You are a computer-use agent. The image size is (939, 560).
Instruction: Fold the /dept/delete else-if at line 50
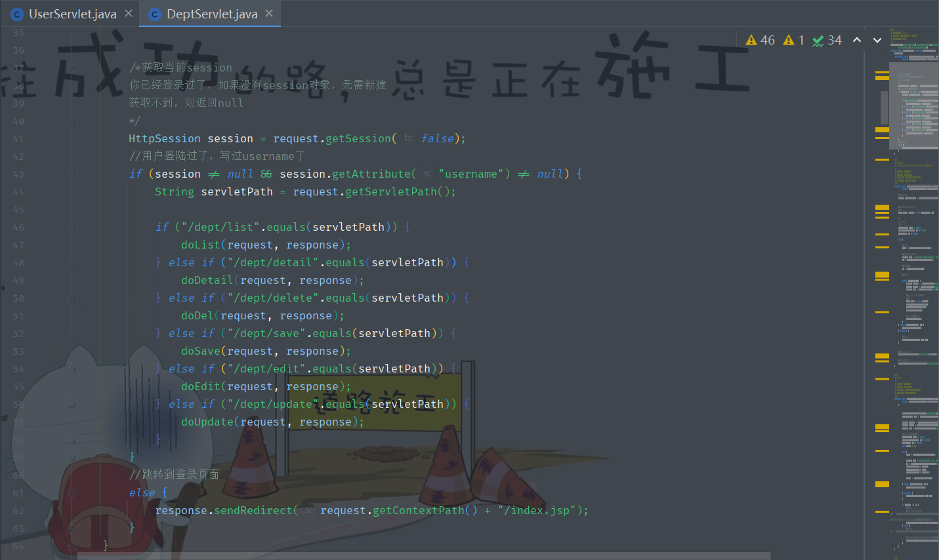tap(72, 298)
